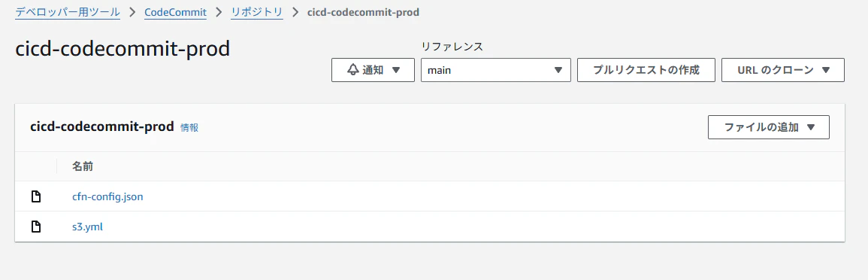Go to デベロッパー用ツール breadcrumb
This screenshot has height=280, width=868.
[x=68, y=11]
